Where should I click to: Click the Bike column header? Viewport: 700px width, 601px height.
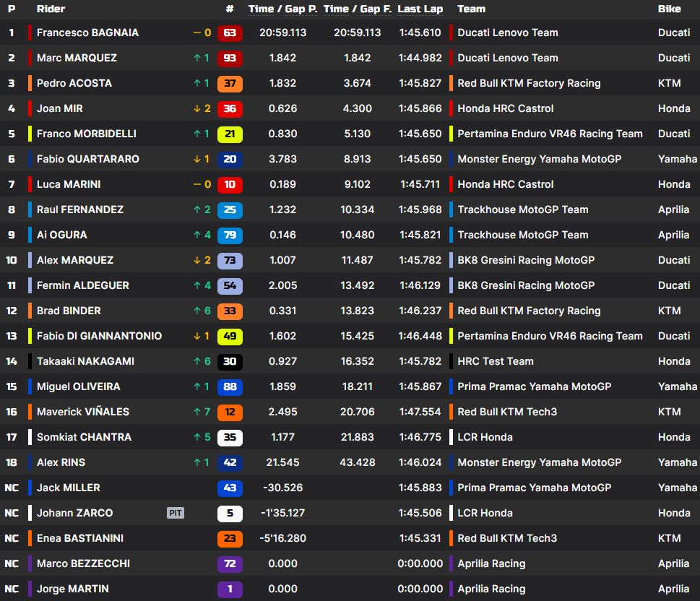[x=669, y=9]
